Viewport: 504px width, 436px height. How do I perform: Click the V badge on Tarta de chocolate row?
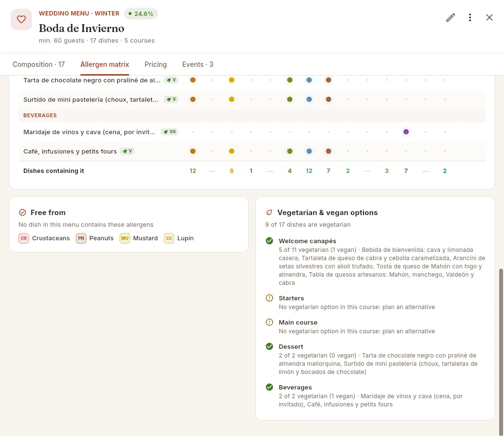coord(171,80)
